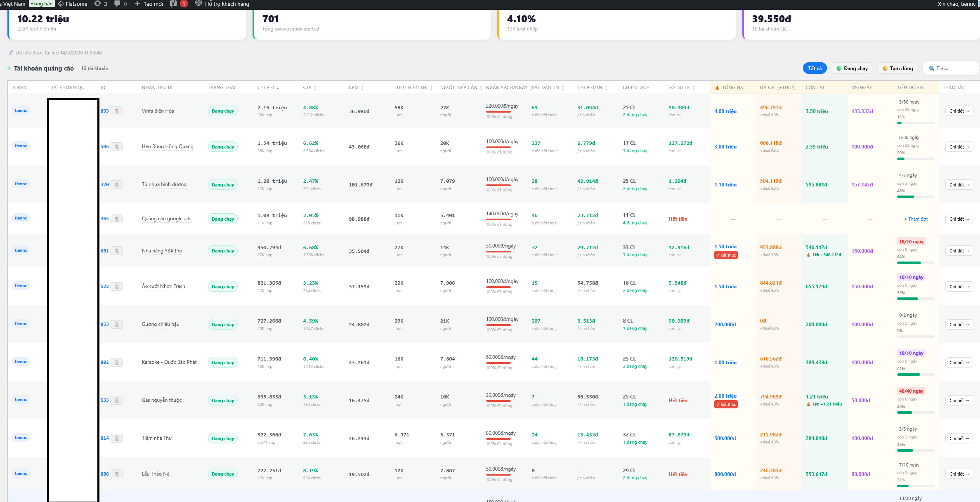Filter accounts by Tạm dừng
This screenshot has width=980, height=502.
pyautogui.click(x=897, y=68)
